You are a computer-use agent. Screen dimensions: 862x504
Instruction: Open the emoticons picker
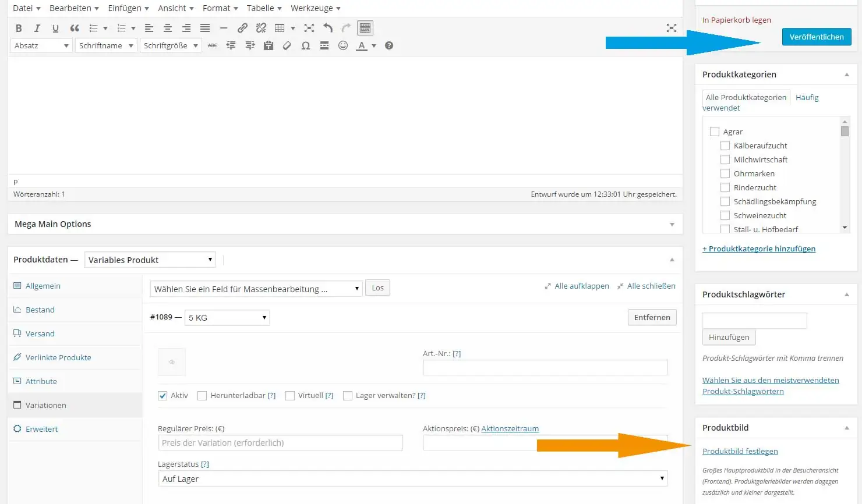pos(343,45)
